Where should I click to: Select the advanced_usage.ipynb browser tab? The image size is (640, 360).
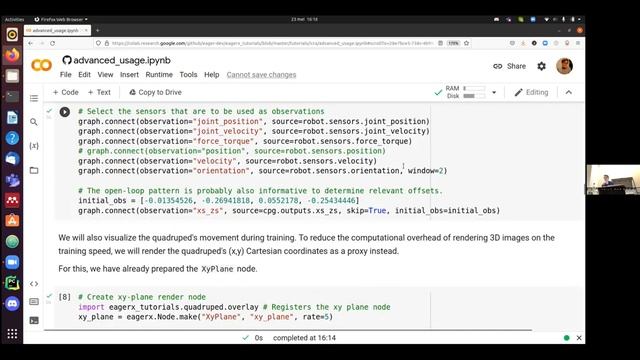coord(57,31)
